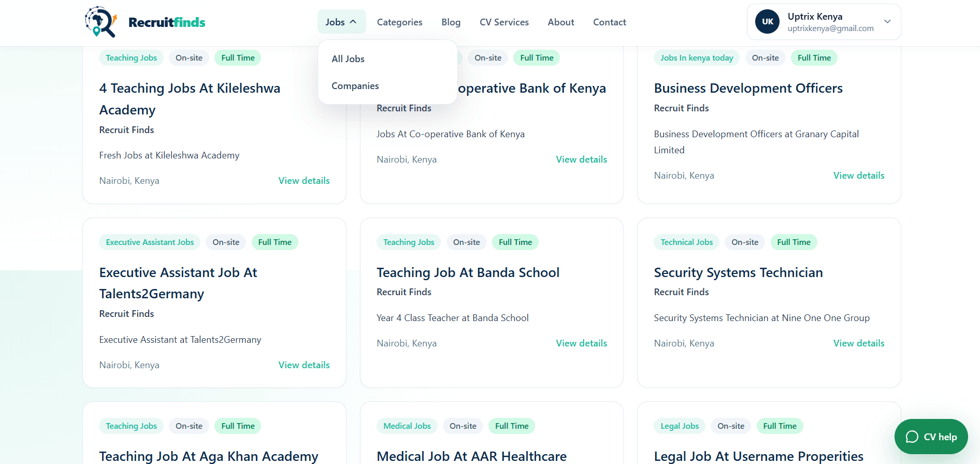The width and height of the screenshot is (980, 464).
Task: Open 'Executive Assistant Job At Talents2Germany' title
Action: click(178, 283)
